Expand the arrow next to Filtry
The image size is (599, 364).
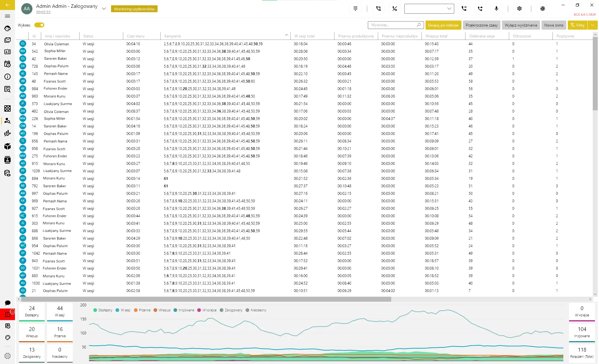[x=592, y=25]
